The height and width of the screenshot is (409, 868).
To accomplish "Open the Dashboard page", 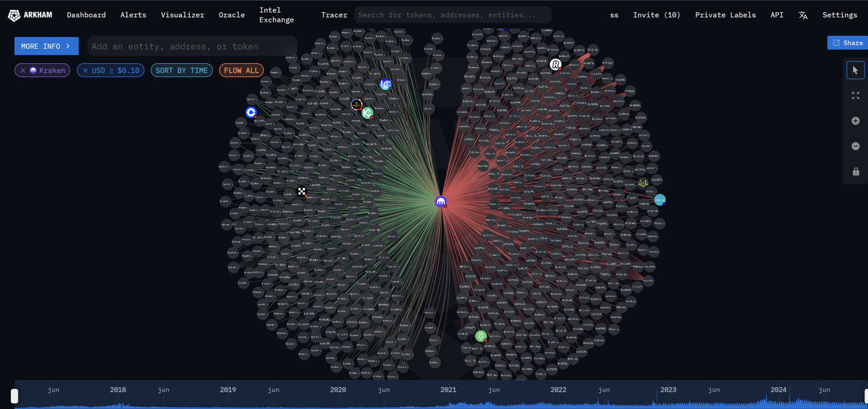I will (86, 15).
